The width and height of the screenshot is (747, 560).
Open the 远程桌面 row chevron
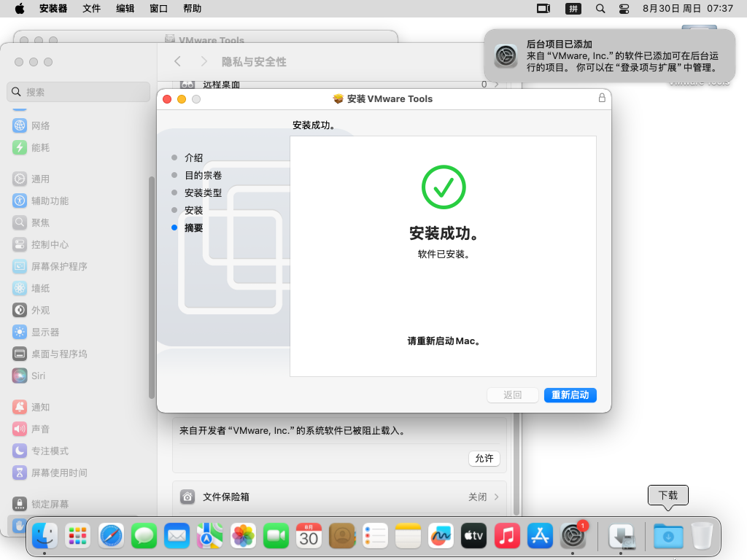pos(496,85)
